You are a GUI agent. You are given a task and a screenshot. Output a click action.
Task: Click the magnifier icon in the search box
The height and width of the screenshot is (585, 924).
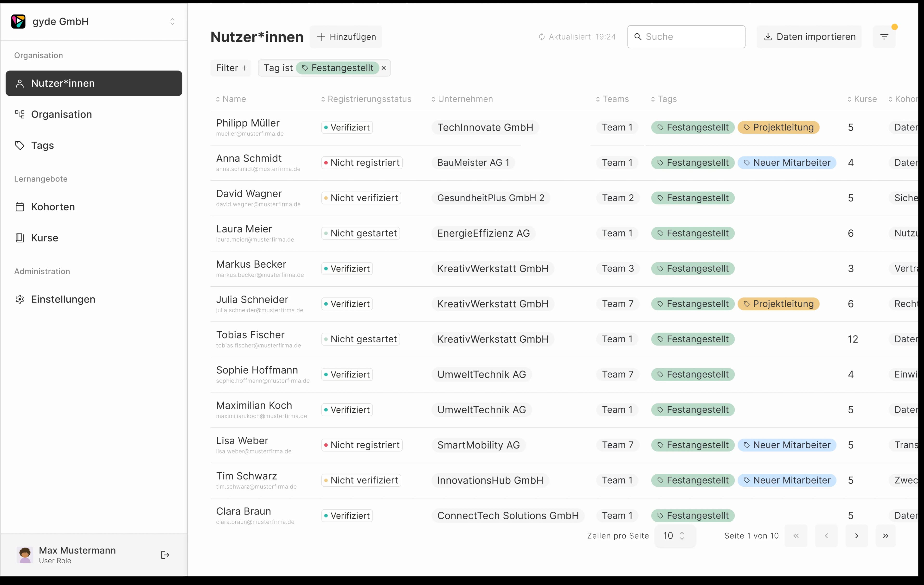click(638, 37)
